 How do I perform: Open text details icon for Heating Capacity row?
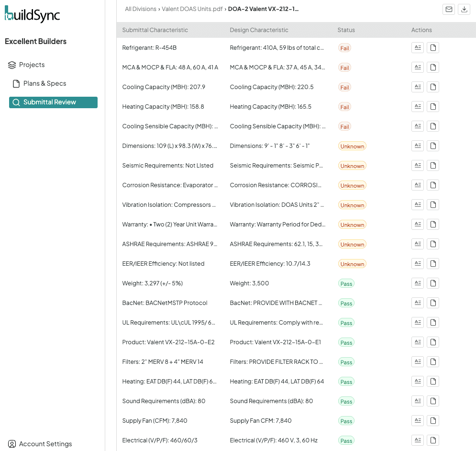(x=418, y=106)
